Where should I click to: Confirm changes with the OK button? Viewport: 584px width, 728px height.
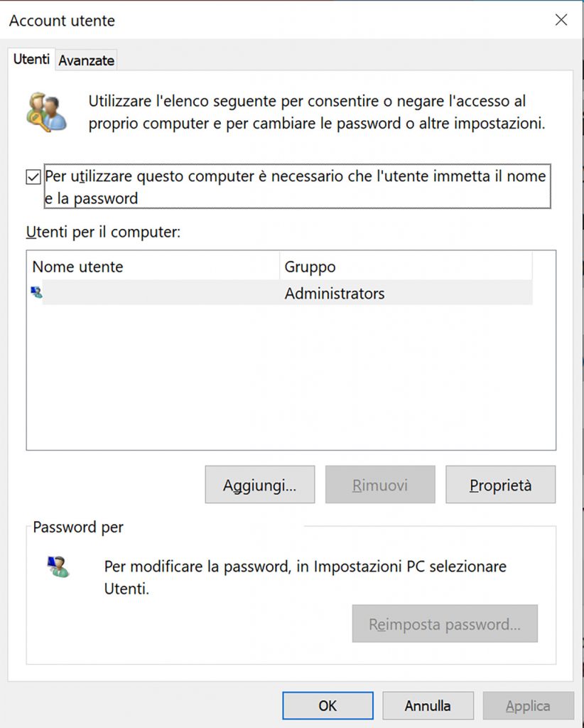[327, 705]
